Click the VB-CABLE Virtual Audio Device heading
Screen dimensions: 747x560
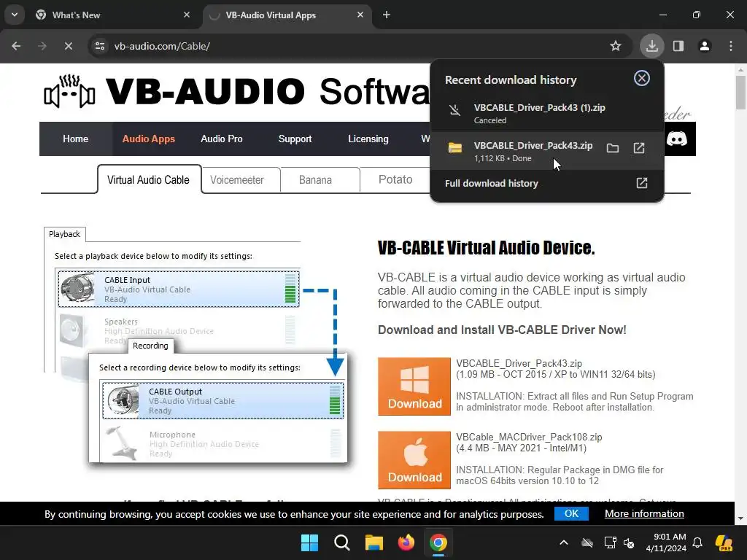486,248
